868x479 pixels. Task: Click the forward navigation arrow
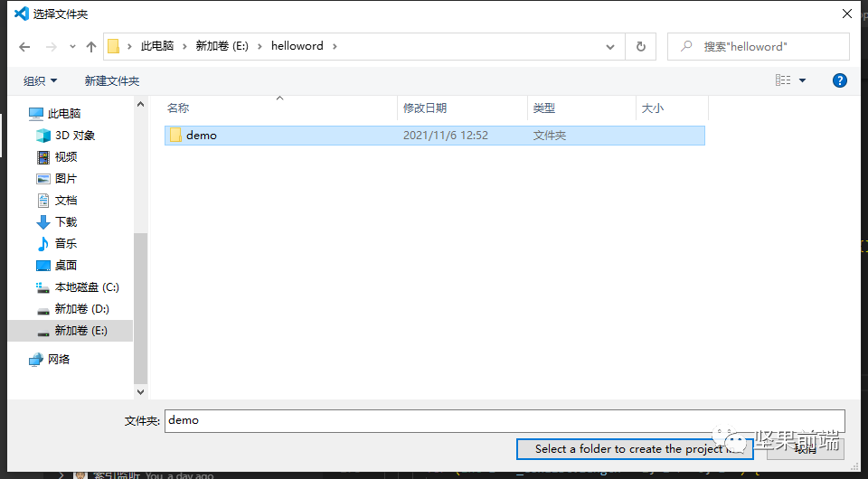pos(52,47)
